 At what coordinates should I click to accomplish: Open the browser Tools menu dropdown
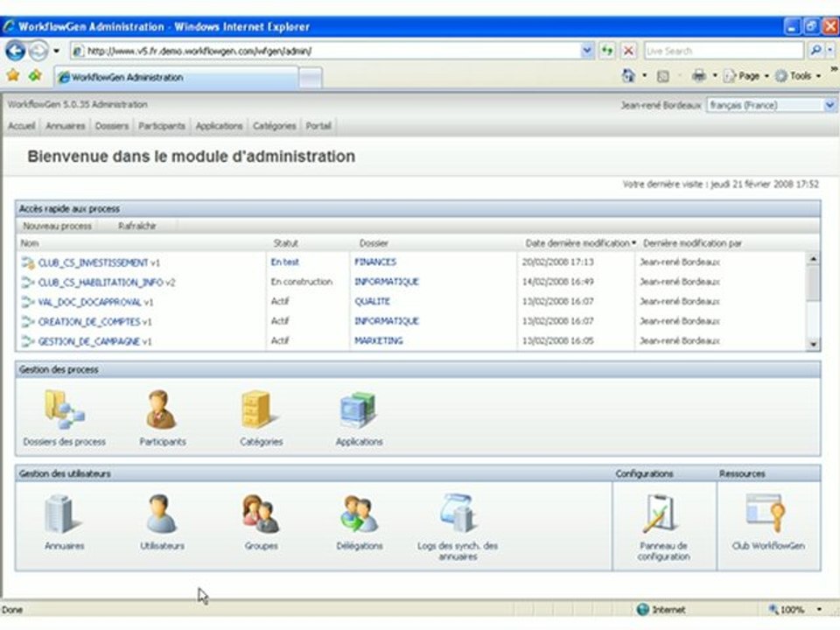[798, 76]
